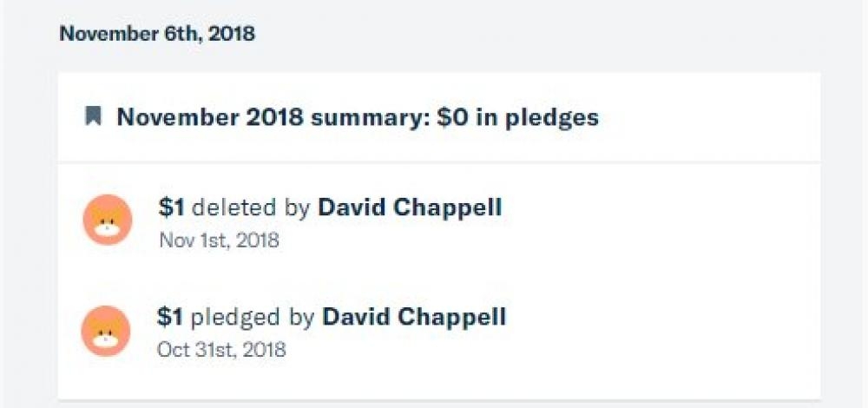This screenshot has width=868, height=408.
Task: Open David Chappell's name in the deleted entry
Action: point(410,207)
